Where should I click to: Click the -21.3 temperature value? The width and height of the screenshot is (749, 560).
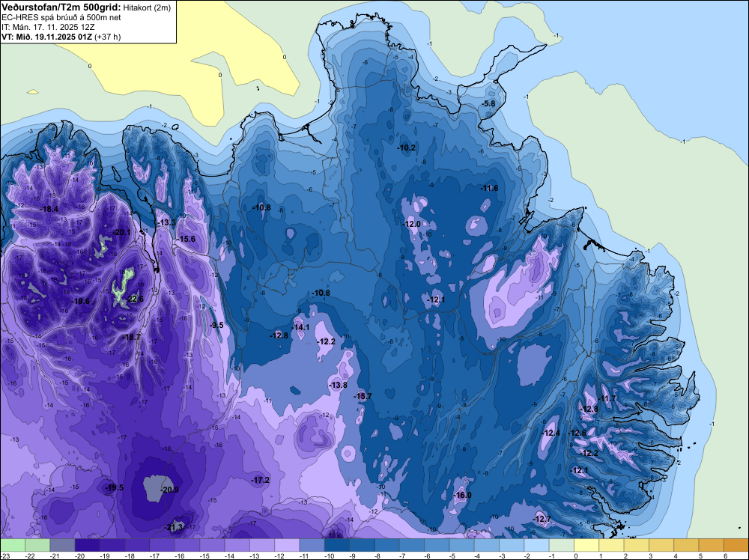pos(174,527)
